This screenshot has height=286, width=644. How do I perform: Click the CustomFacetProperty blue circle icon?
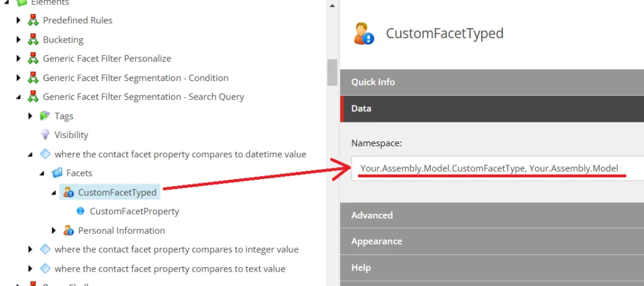pos(80,211)
